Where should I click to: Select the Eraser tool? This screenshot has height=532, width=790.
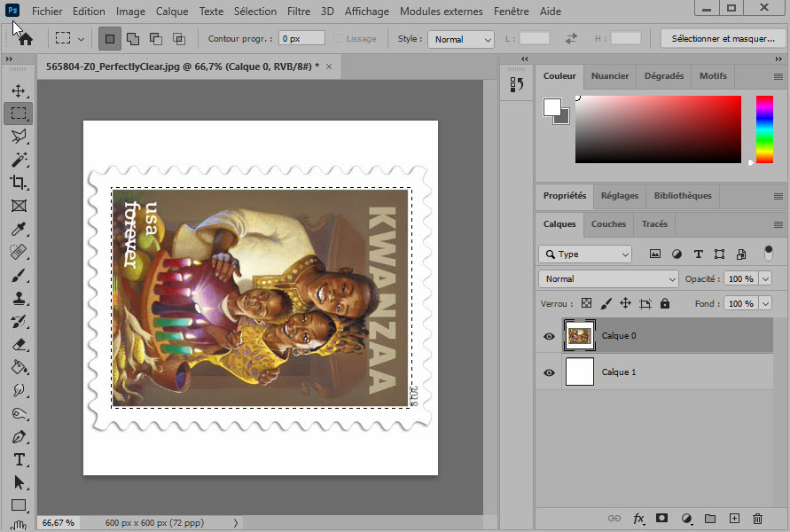click(x=18, y=345)
